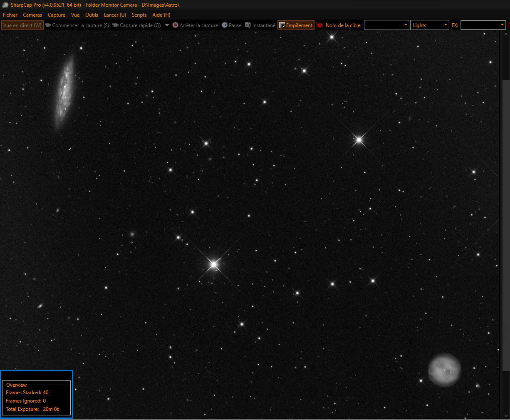Screen dimensions: 510x420
Task: Click the Total Exposure 20m 0s value
Action: (x=51, y=409)
